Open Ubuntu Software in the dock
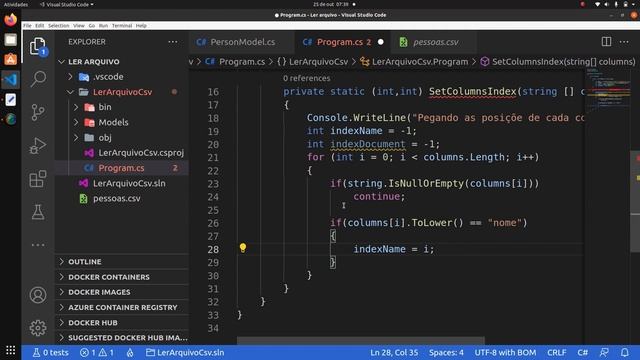Image resolution: width=640 pixels, height=360 pixels. tap(11, 60)
